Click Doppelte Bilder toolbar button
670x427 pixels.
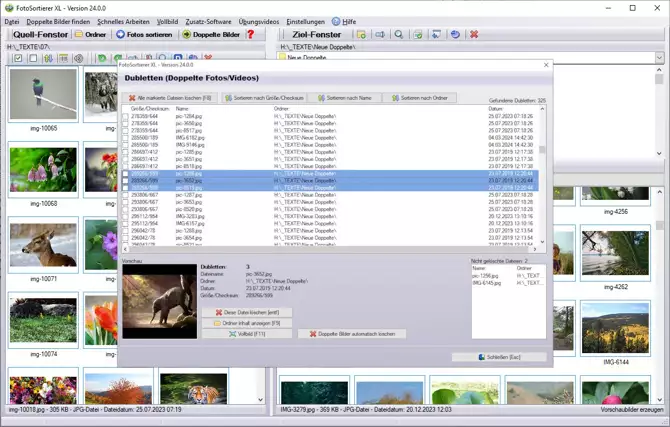coord(210,34)
